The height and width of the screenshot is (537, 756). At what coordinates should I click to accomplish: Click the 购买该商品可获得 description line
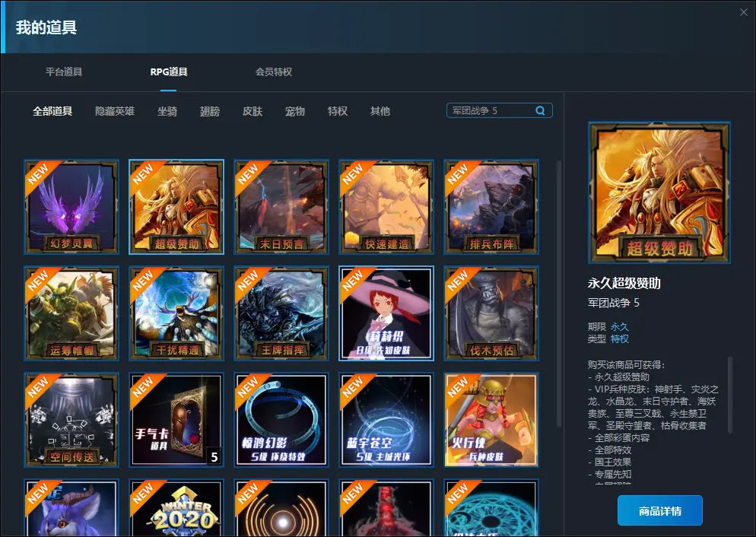[626, 365]
